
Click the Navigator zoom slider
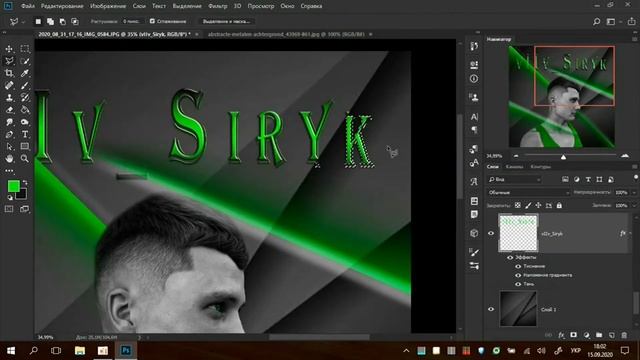click(x=563, y=157)
